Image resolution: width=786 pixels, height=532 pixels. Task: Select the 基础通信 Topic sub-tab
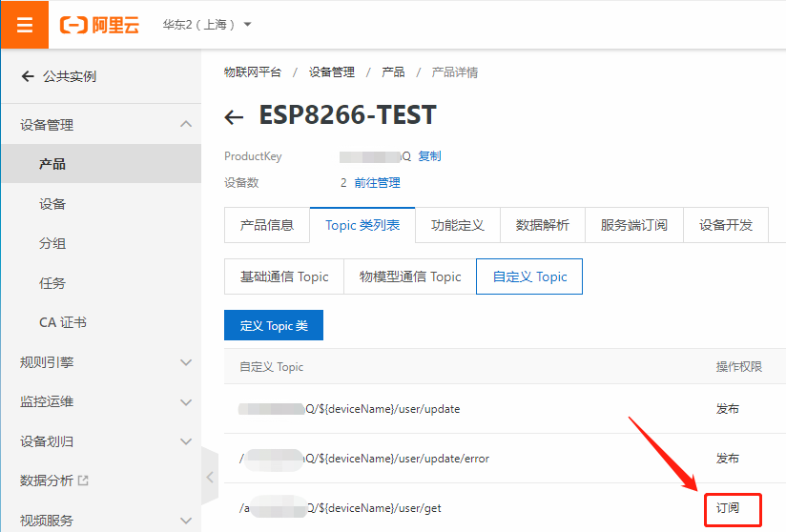(x=284, y=276)
